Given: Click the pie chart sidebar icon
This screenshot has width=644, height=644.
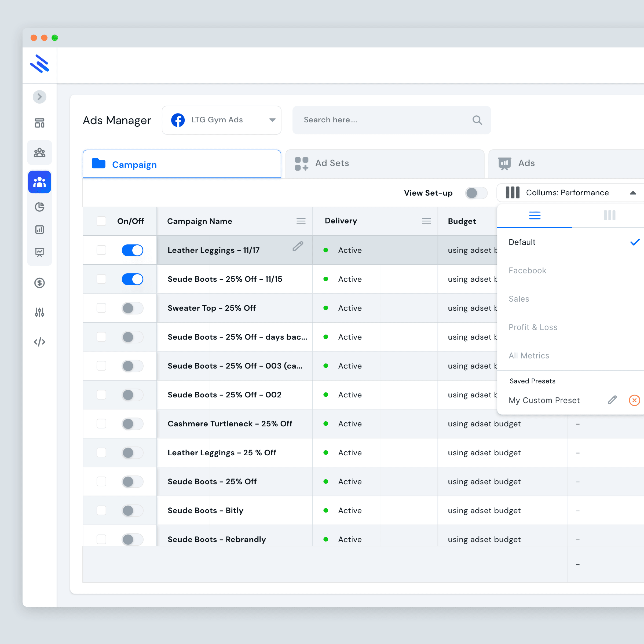Looking at the screenshot, I should tap(39, 207).
